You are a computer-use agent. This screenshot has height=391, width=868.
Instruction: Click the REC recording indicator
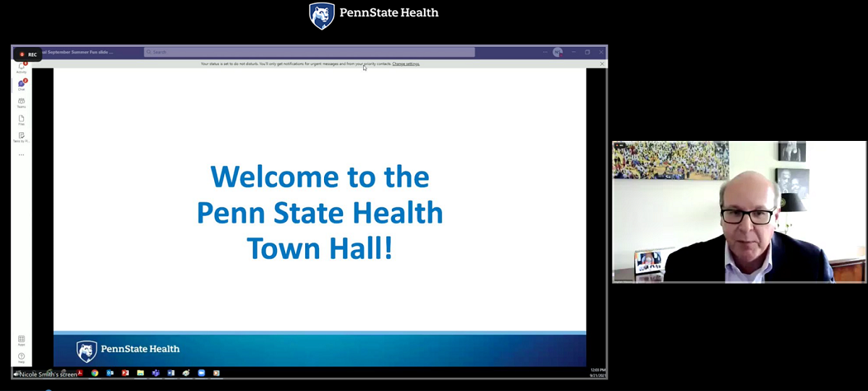(28, 54)
